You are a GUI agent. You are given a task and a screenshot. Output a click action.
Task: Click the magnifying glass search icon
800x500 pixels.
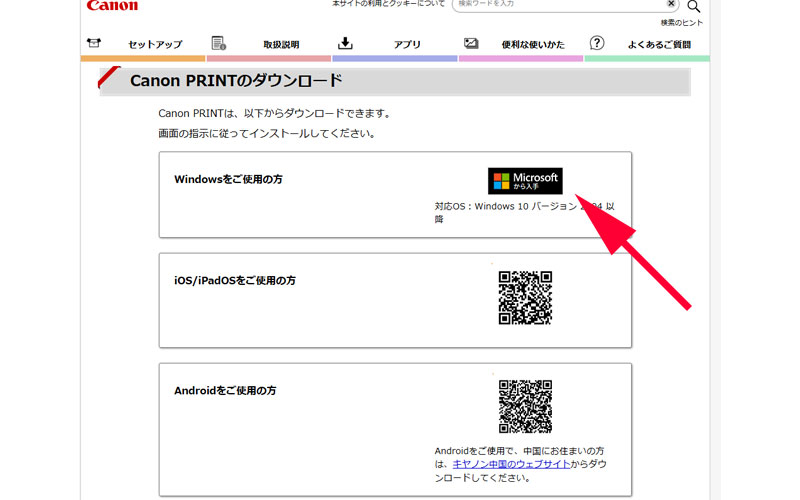pos(694,6)
